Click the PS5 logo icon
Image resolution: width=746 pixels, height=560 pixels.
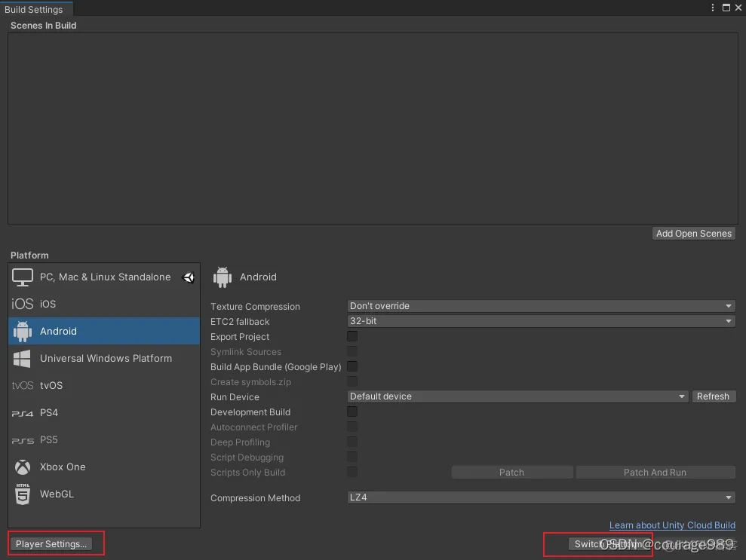click(x=23, y=440)
